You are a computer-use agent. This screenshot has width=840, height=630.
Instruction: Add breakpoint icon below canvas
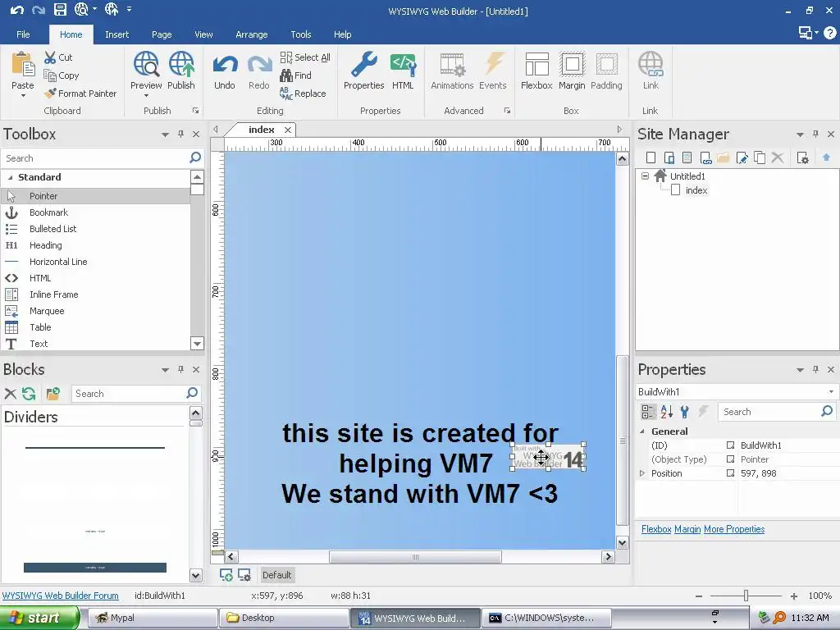(226, 575)
